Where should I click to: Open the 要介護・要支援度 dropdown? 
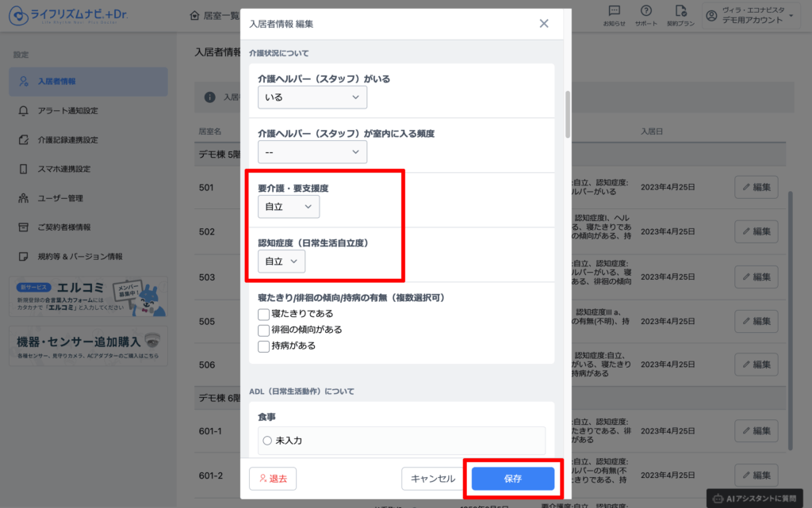(289, 207)
